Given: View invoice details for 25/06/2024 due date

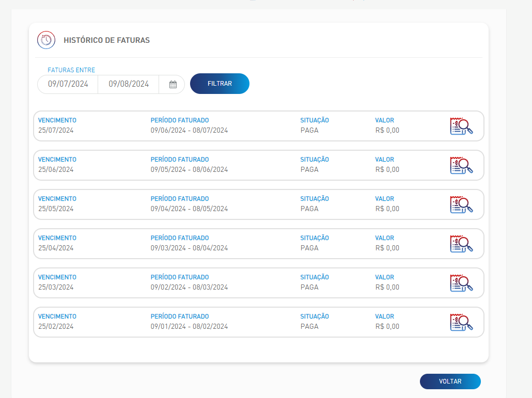Looking at the screenshot, I should point(461,165).
